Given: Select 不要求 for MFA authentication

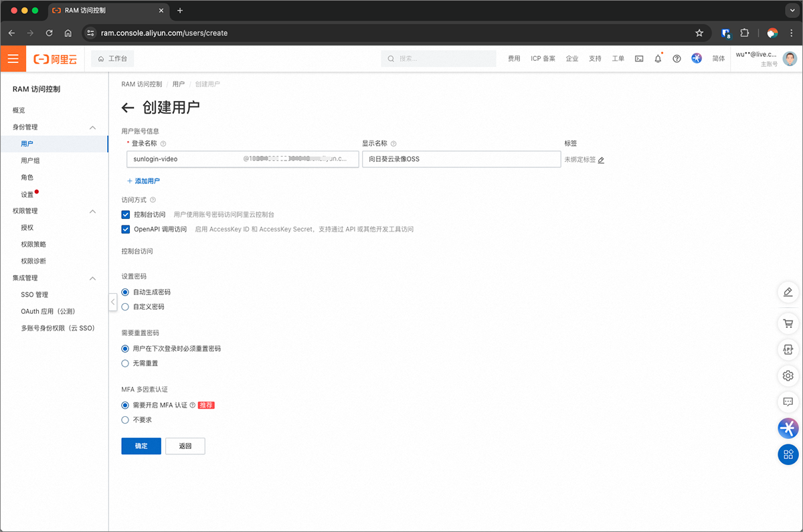Looking at the screenshot, I should point(125,420).
